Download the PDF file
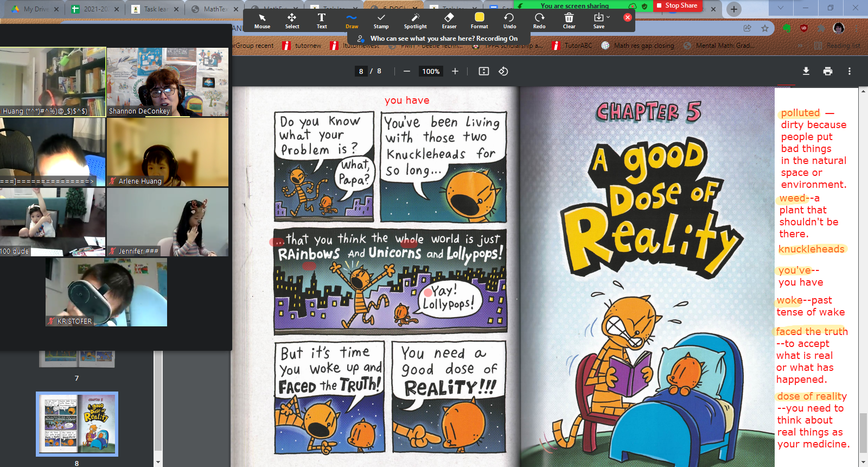The image size is (868, 467). pyautogui.click(x=806, y=71)
